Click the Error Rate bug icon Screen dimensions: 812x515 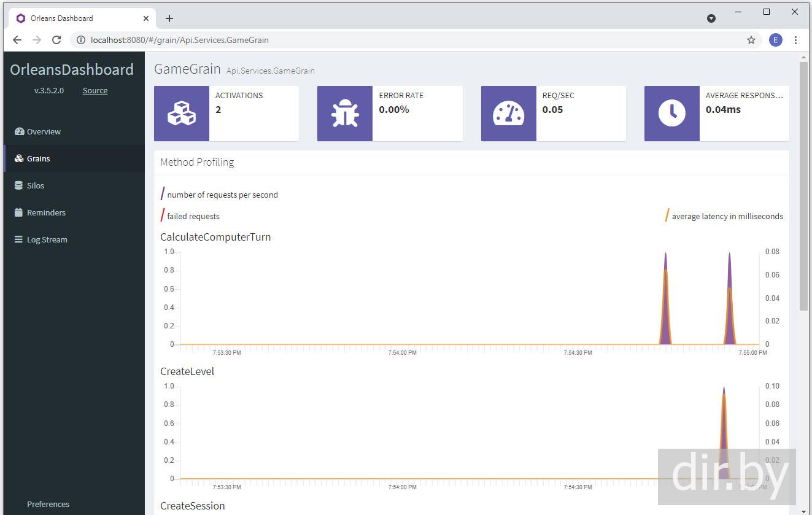click(x=344, y=114)
